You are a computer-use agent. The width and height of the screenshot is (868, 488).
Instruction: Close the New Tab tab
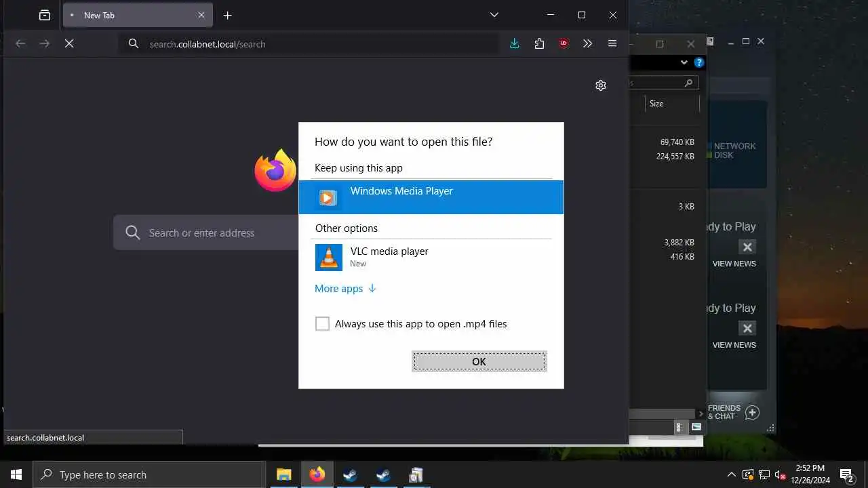(201, 15)
